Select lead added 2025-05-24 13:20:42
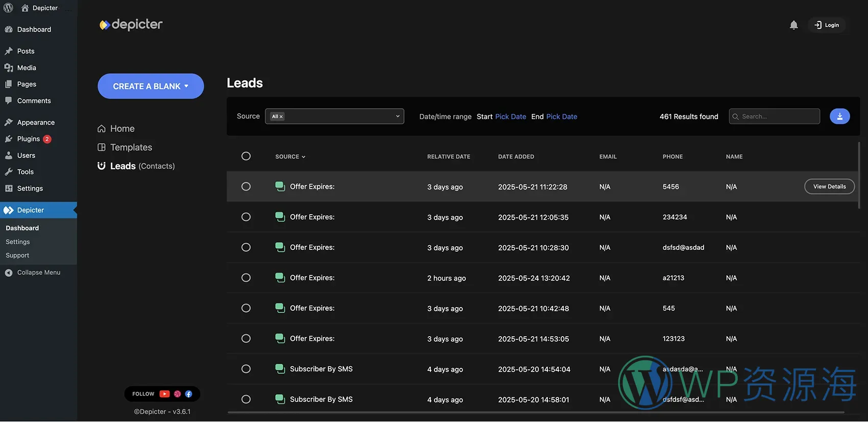Screen dimensions: 868x422 coord(246,278)
